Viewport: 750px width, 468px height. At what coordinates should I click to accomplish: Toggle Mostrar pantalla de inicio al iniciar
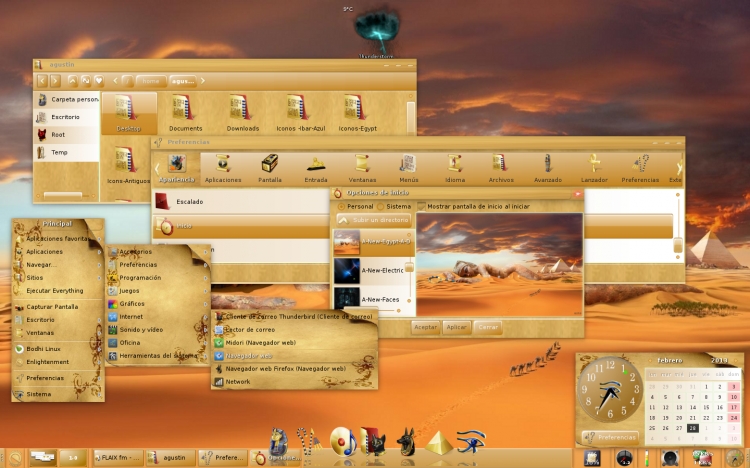pyautogui.click(x=421, y=206)
